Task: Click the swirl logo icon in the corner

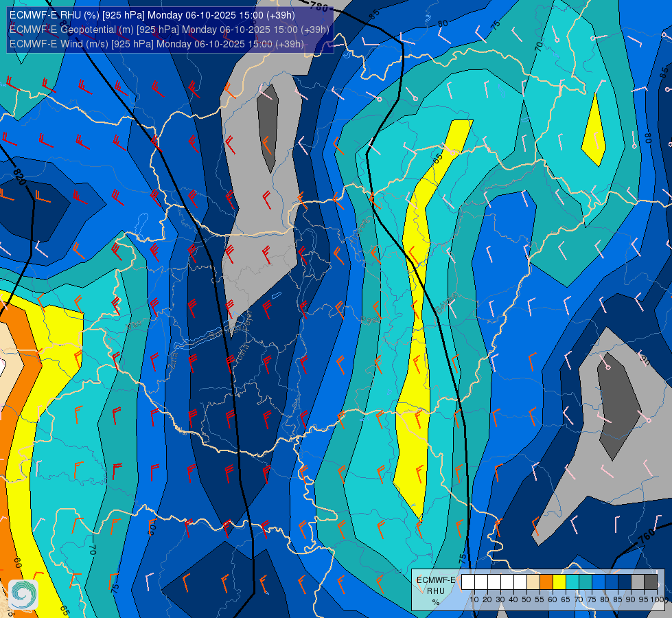Action: 23,594
